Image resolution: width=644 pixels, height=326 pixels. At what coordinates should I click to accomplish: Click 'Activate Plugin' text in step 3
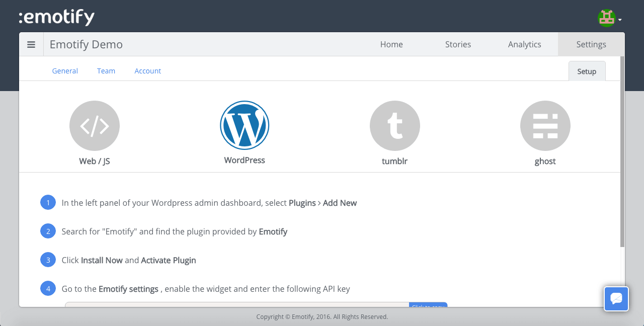169,261
